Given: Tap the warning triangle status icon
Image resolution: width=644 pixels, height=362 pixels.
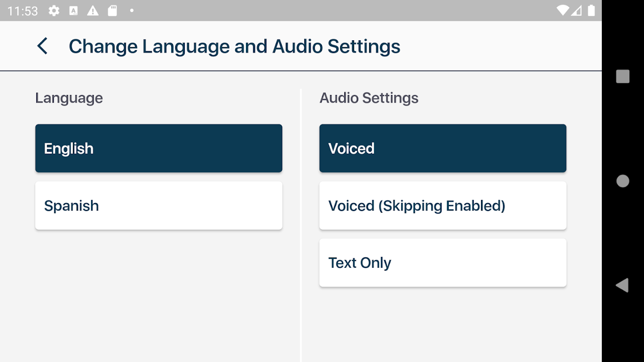Looking at the screenshot, I should tap(93, 10).
